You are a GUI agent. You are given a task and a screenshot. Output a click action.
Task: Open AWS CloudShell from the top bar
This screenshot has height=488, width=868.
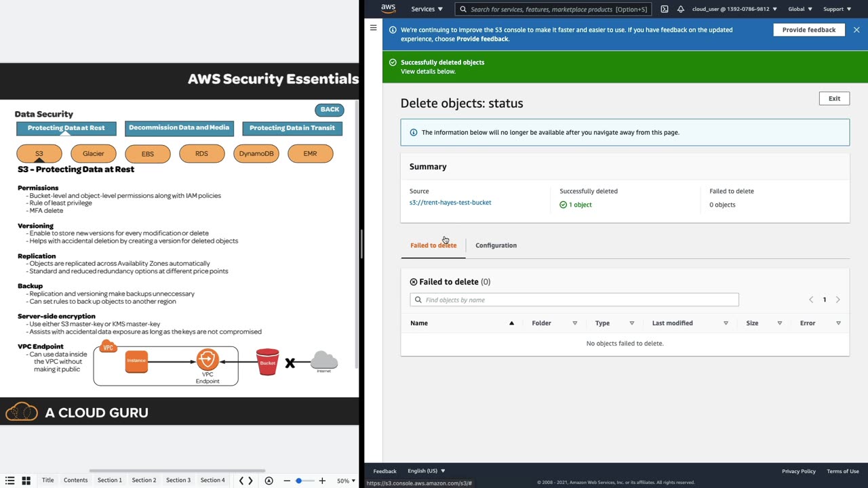(x=665, y=9)
